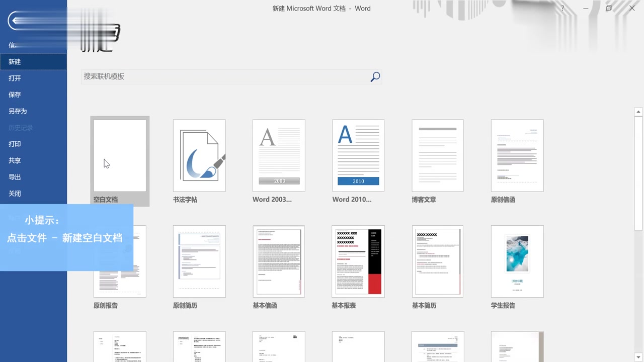Screen dimensions: 644x362
Task: Click the scrollbar down arrow
Action: (638, 357)
